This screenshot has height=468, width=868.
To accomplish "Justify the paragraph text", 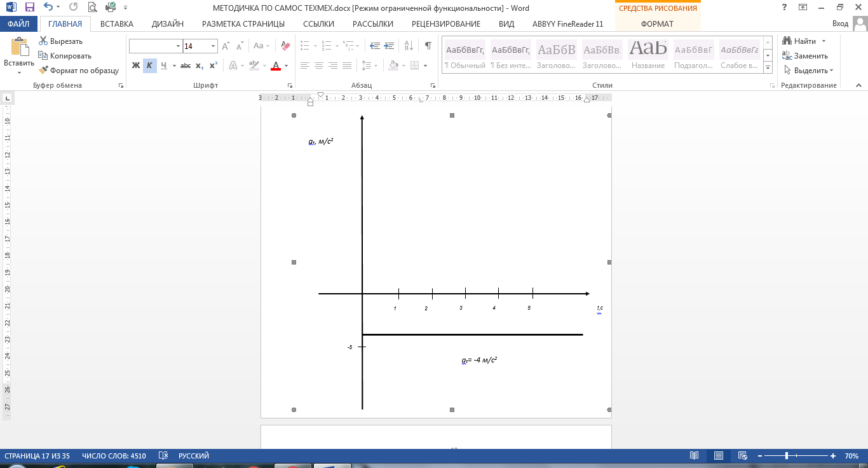I will (x=347, y=65).
